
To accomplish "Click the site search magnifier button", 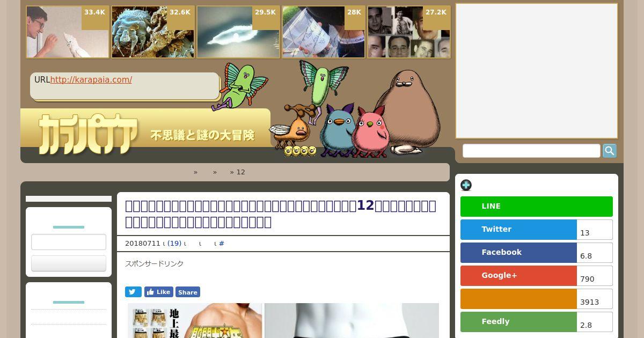I will coord(610,151).
